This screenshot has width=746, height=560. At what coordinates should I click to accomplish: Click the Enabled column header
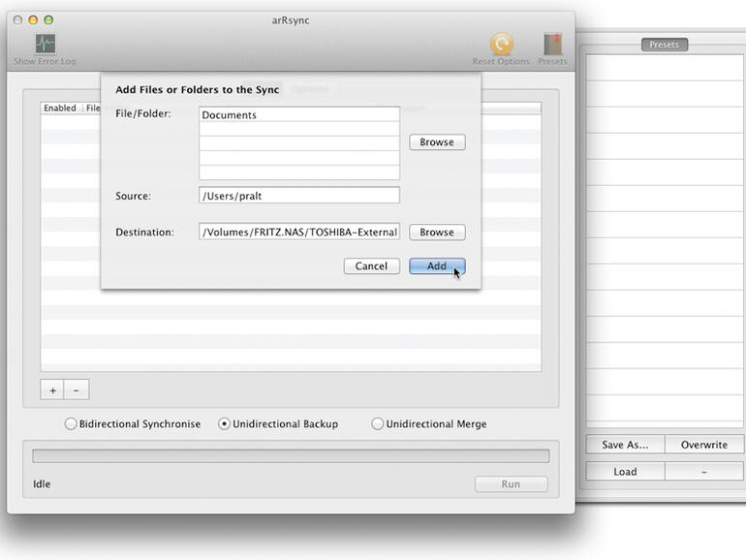click(60, 108)
